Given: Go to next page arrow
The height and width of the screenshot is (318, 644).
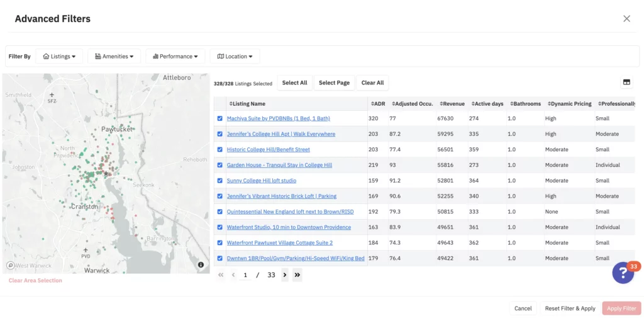Looking at the screenshot, I should click(x=285, y=275).
